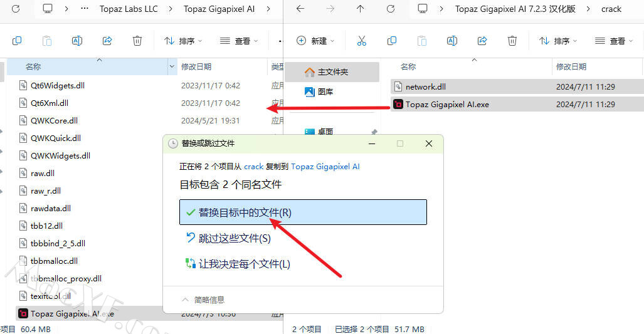644x334 pixels.
Task: Click the 名称 column header in crack window
Action: [x=408, y=66]
